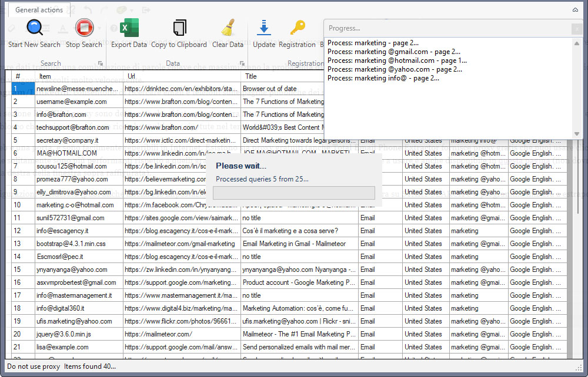Image resolution: width=588 pixels, height=377 pixels.
Task: Select the lisa@example.com item
Action: click(x=79, y=347)
